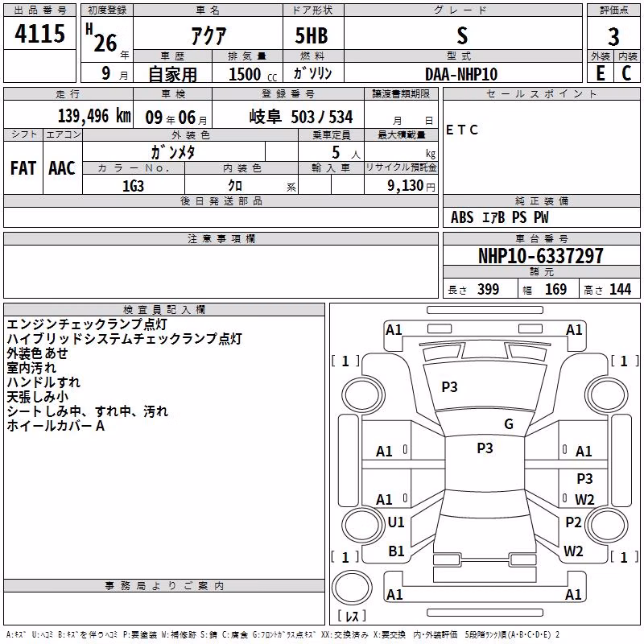Select registration number 岐阜 503ノ534
The width and height of the screenshot is (644, 644).
[301, 117]
